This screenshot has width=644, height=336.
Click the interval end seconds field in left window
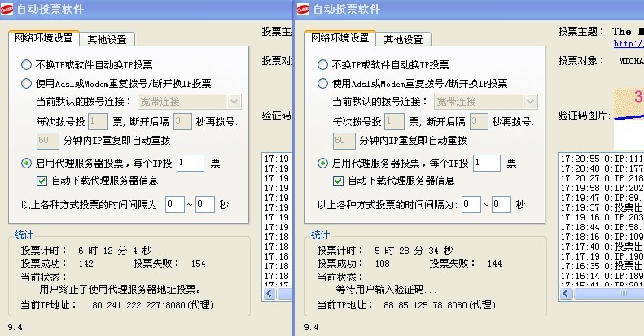click(x=204, y=205)
